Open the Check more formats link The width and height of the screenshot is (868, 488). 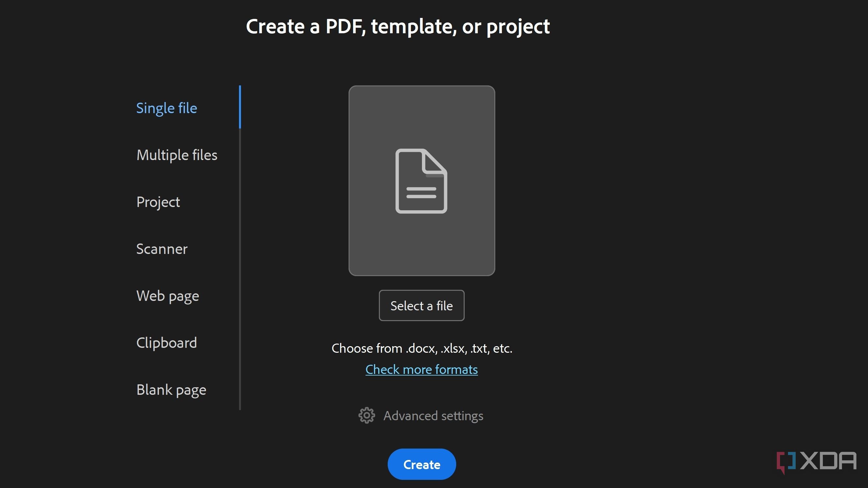[x=422, y=369]
